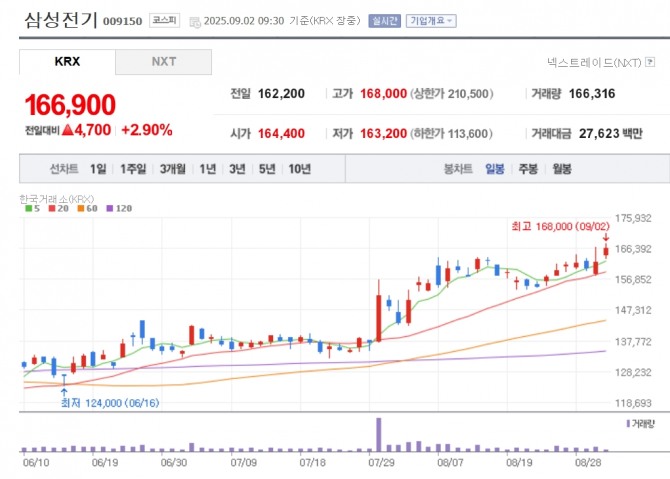Click the calendar icon before the date

[x=194, y=20]
